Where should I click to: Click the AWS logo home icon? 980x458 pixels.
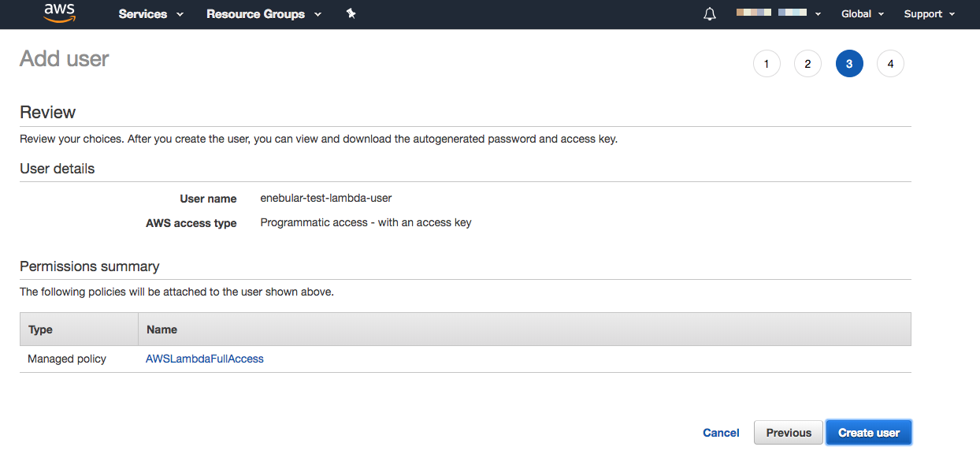tap(59, 13)
